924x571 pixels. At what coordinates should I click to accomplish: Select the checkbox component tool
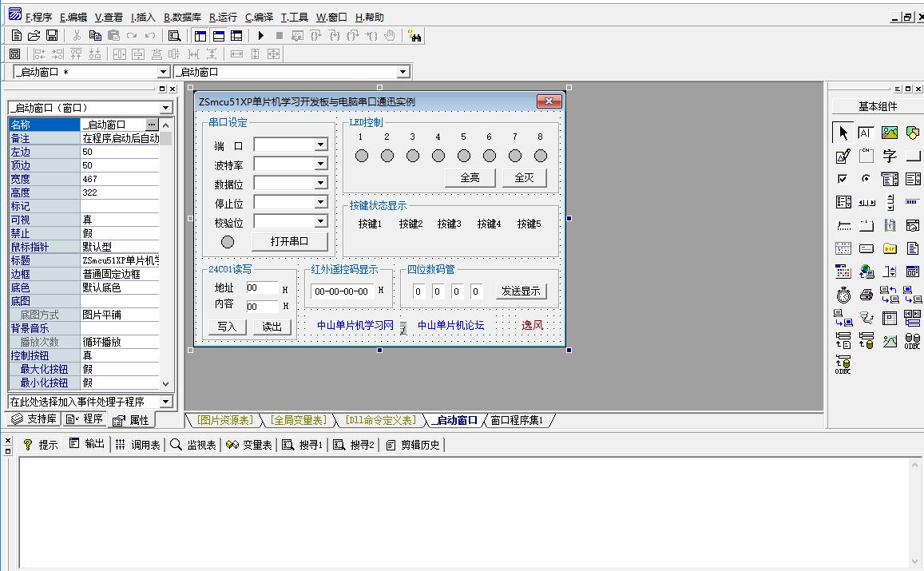pos(843,179)
